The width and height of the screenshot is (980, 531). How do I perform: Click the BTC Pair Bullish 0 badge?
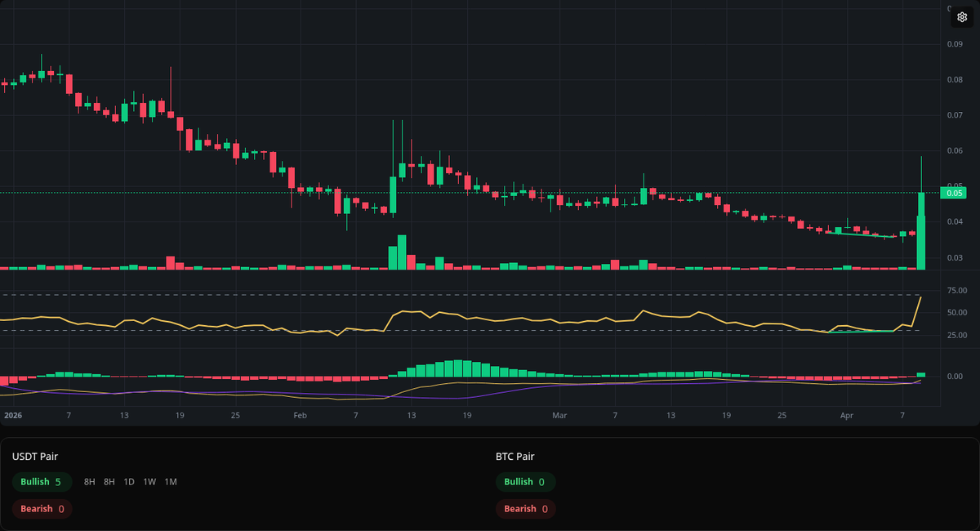pos(525,482)
